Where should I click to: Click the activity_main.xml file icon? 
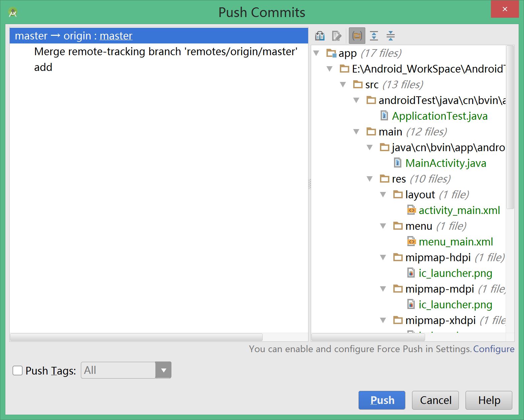pyautogui.click(x=411, y=210)
